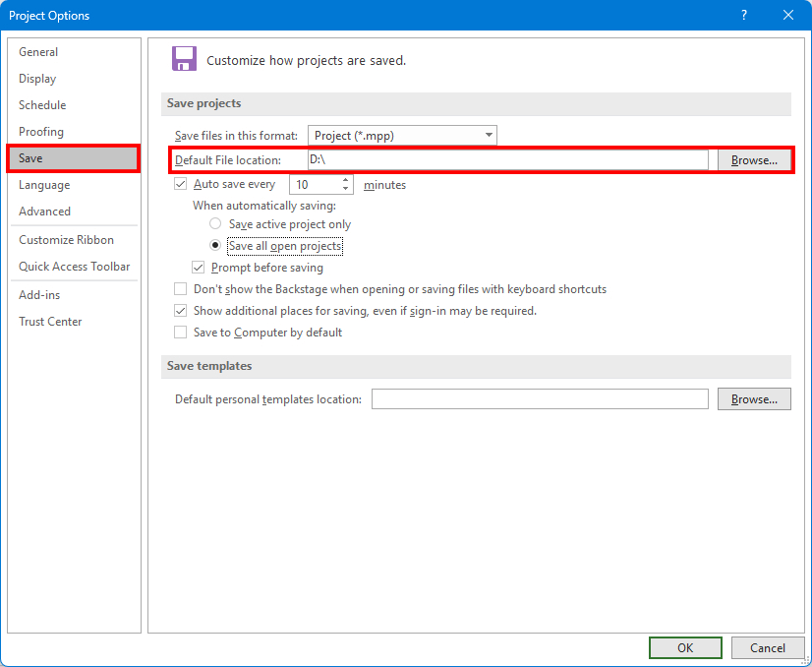Open the Proofing settings page
The height and width of the screenshot is (667, 812).
click(x=40, y=131)
